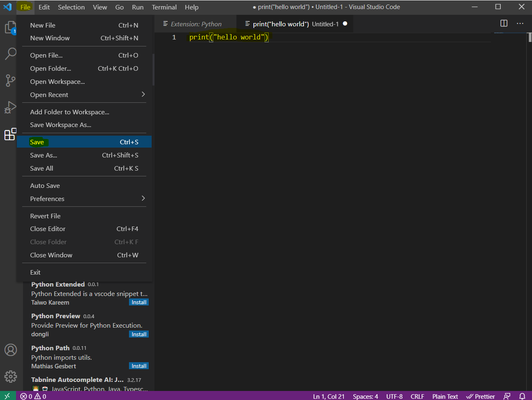Open the Extensions view icon
This screenshot has width=532, height=400.
[10, 134]
